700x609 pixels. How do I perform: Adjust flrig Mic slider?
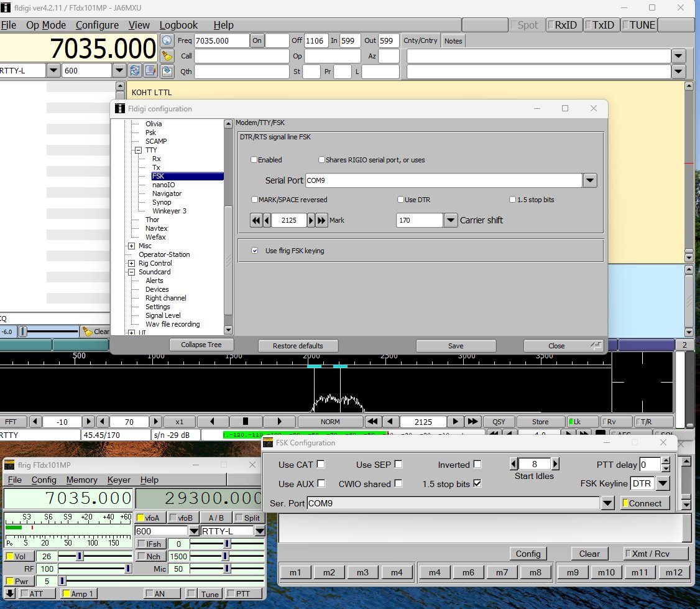(227, 569)
